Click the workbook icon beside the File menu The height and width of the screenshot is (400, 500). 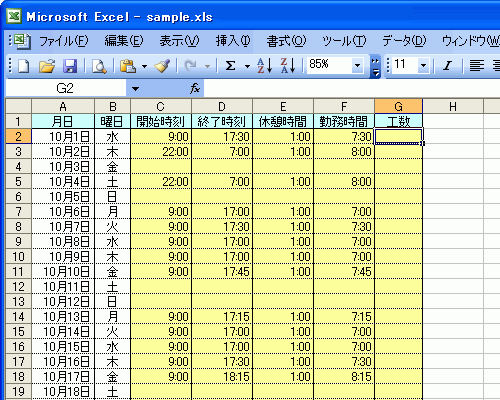coord(22,41)
